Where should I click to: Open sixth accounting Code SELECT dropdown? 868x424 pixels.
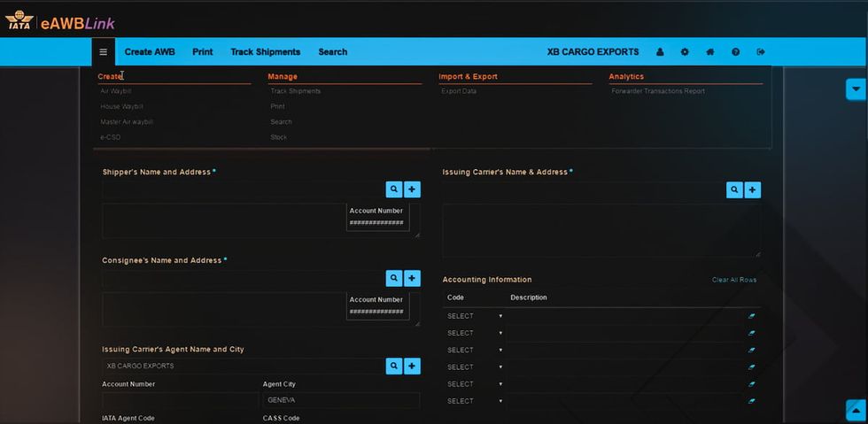click(x=475, y=401)
